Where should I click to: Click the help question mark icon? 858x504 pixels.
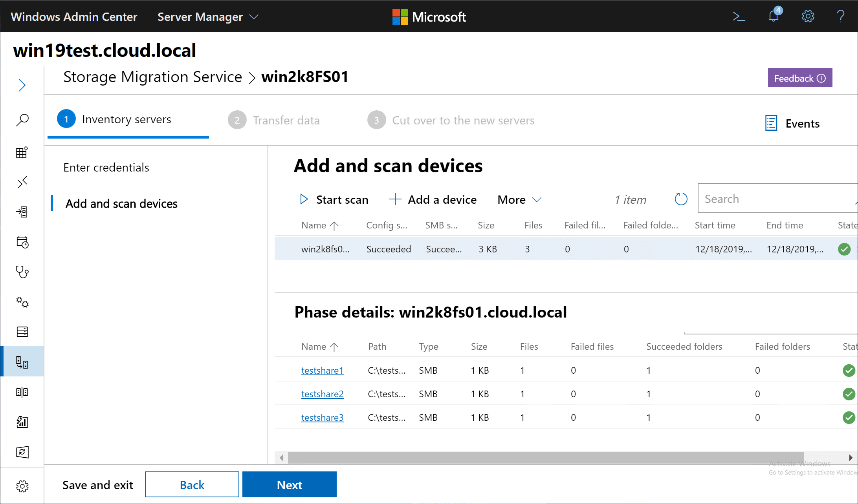coord(840,16)
